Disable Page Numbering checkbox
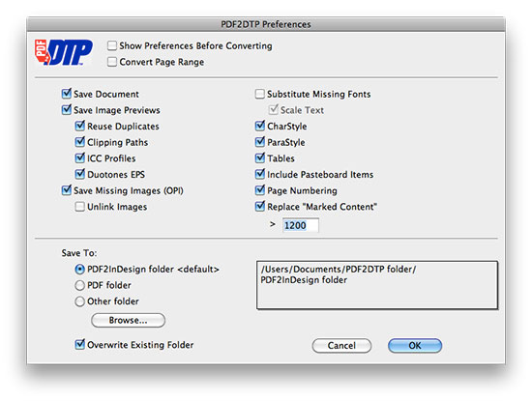532x401 pixels. (260, 190)
